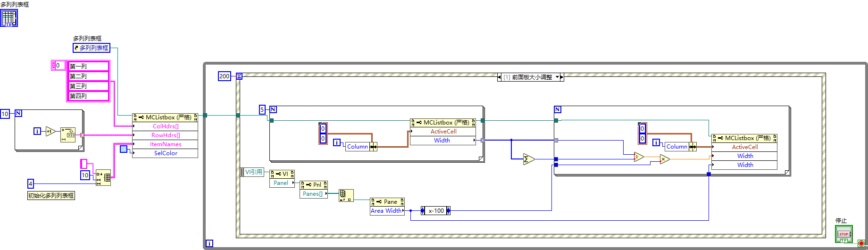Click the multiply function node

point(665,159)
